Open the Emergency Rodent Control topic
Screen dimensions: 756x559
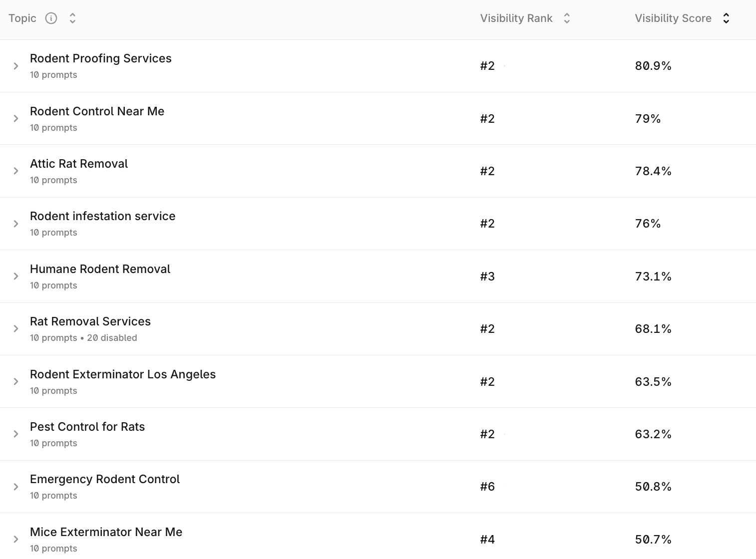point(105,479)
